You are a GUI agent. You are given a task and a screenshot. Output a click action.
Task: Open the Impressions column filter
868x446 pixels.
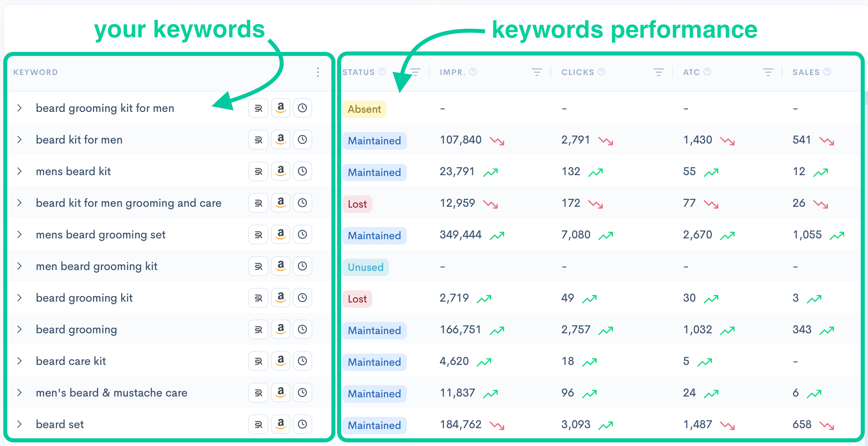tap(537, 72)
